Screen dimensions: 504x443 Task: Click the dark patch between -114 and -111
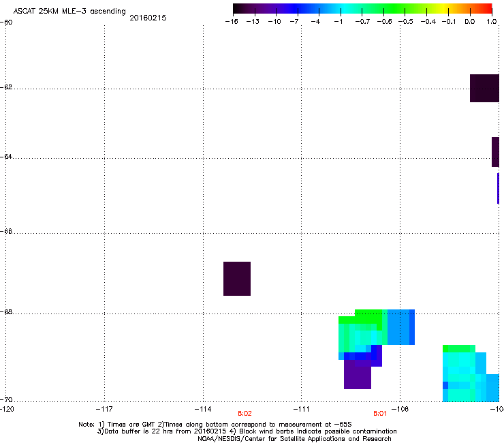click(x=237, y=279)
